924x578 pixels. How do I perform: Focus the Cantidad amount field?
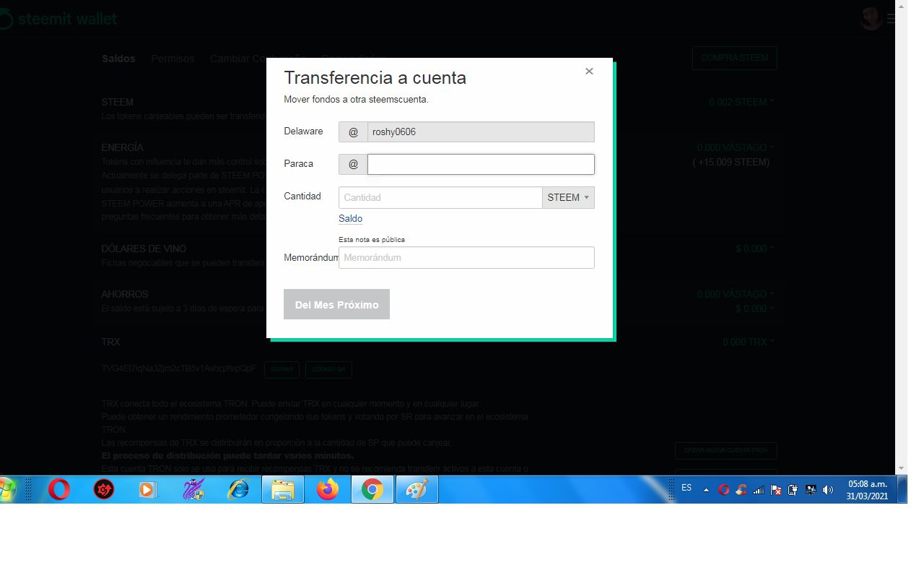tap(440, 197)
